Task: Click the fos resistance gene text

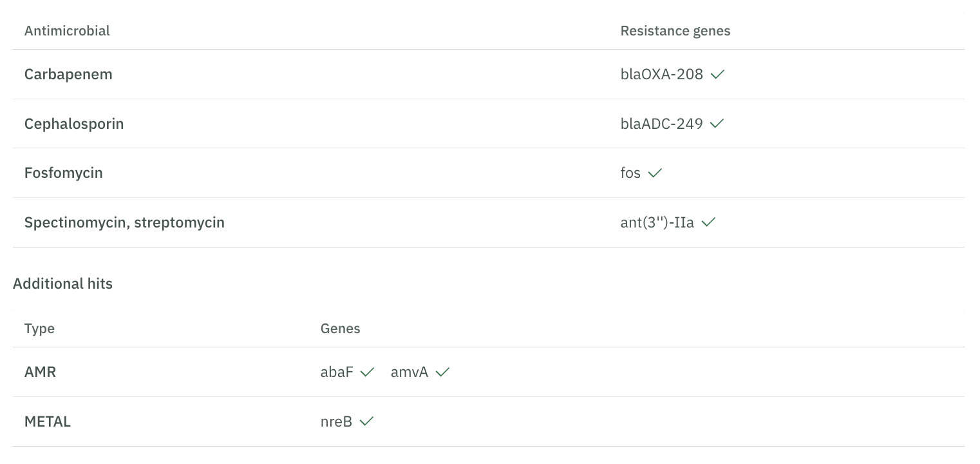Action: (630, 173)
